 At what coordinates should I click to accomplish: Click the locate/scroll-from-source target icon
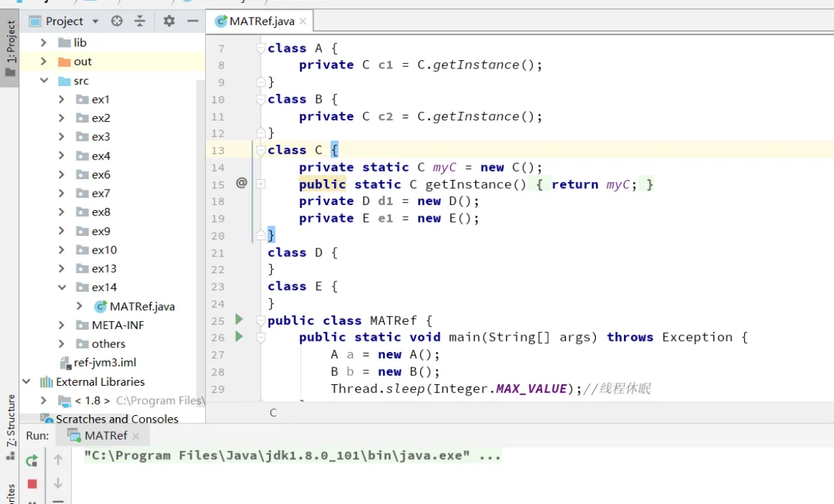coord(117,21)
